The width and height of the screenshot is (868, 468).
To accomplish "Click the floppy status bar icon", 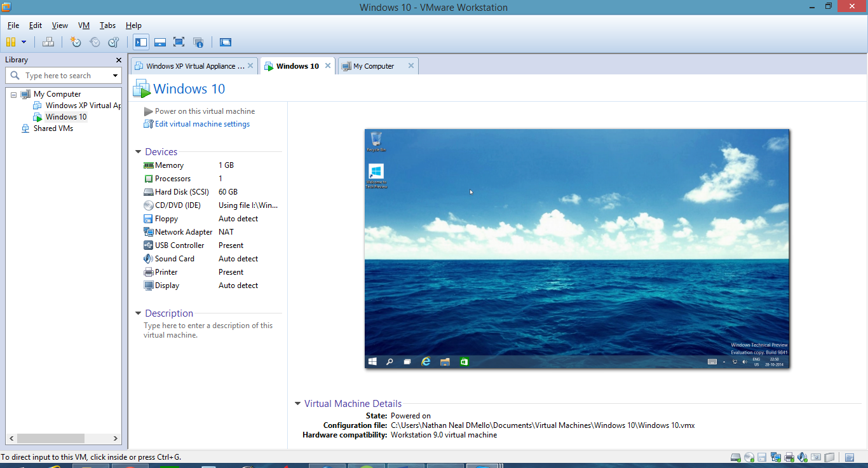I will (762, 457).
